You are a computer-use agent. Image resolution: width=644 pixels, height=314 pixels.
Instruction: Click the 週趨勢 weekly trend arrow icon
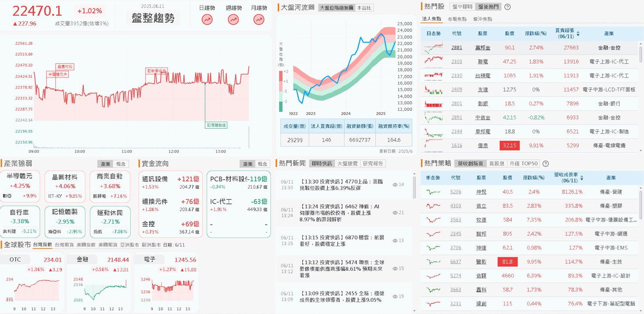pyautogui.click(x=233, y=19)
